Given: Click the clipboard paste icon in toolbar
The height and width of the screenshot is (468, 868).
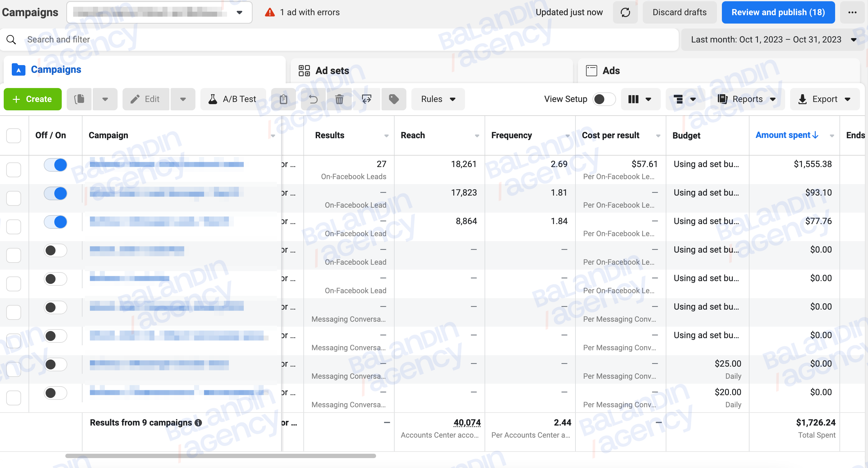Looking at the screenshot, I should (283, 99).
